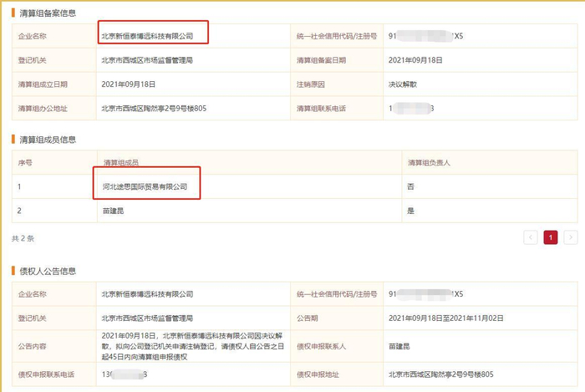Click the 清算组备案日期 label

321,60
